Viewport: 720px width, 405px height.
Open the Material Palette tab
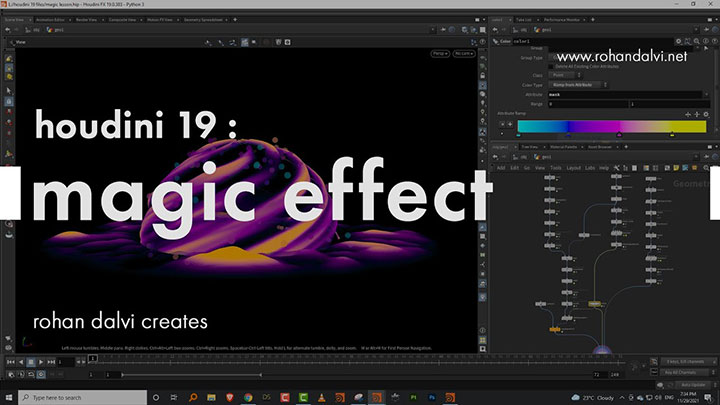tap(563, 147)
